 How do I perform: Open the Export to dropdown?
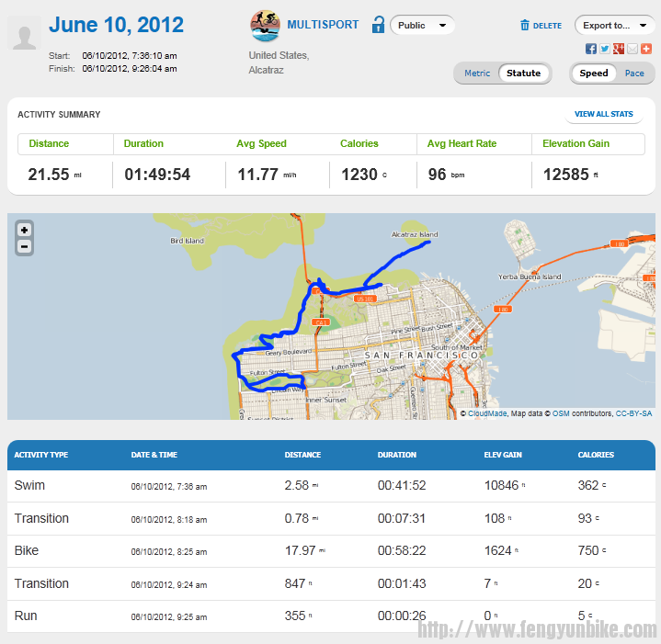pyautogui.click(x=615, y=26)
